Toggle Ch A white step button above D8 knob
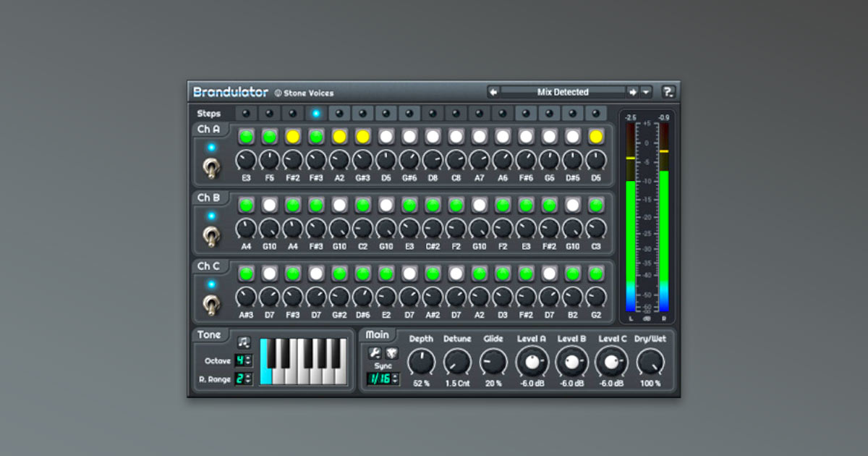Image resolution: width=868 pixels, height=456 pixels. click(x=433, y=136)
